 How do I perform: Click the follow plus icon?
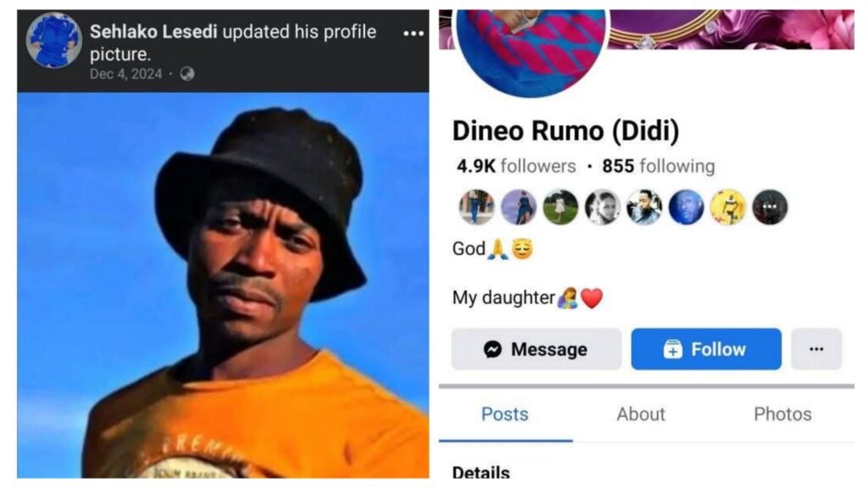tap(672, 349)
